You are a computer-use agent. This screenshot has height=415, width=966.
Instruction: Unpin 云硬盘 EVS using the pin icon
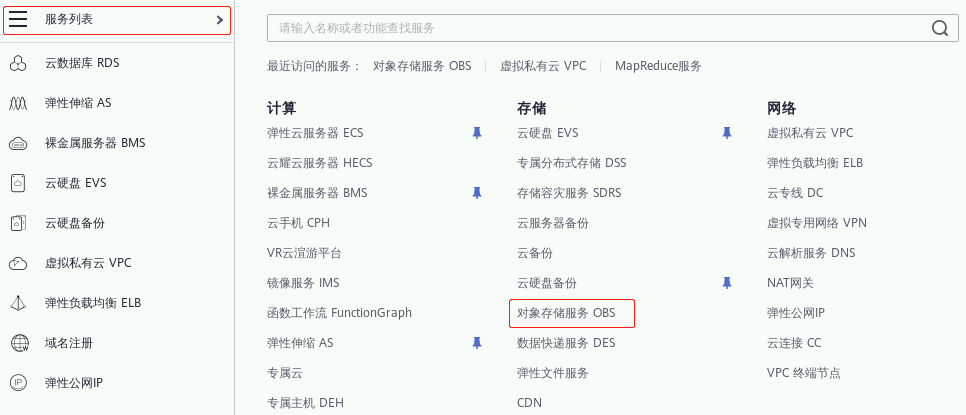[727, 133]
